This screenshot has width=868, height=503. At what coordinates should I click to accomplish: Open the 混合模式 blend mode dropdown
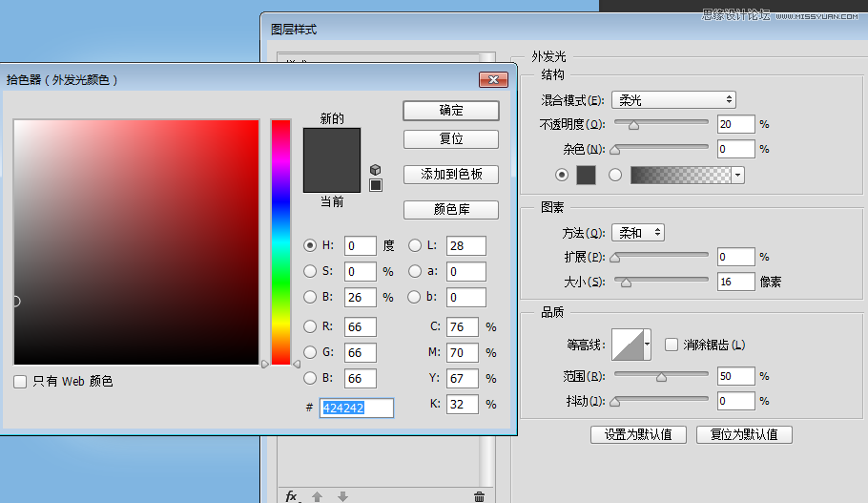coord(673,99)
